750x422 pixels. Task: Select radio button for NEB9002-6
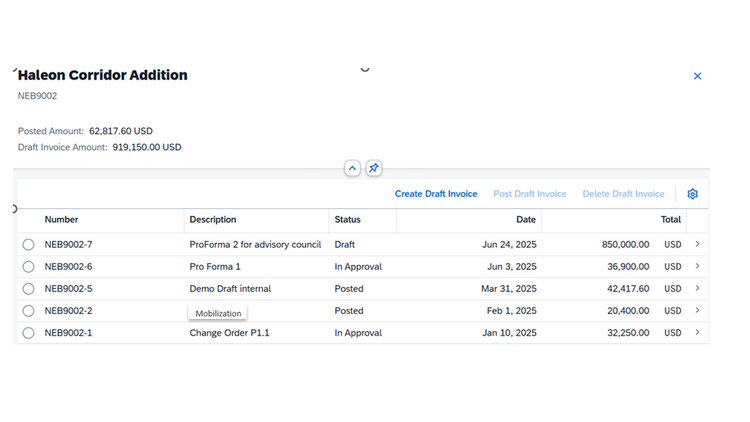point(28,267)
